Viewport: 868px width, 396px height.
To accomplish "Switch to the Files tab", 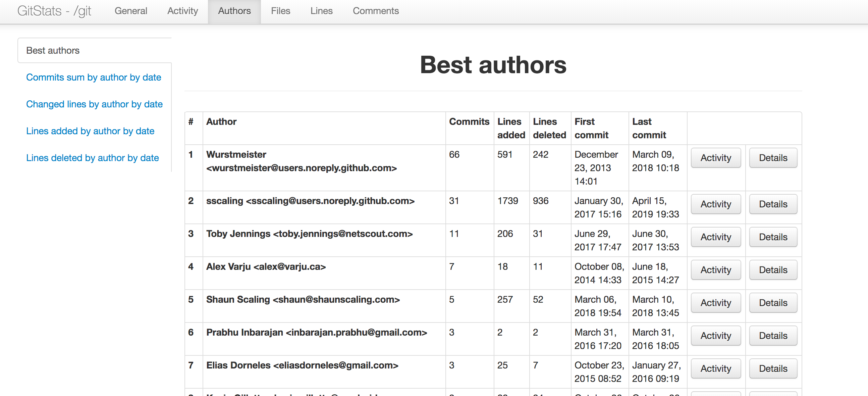I will (x=281, y=11).
